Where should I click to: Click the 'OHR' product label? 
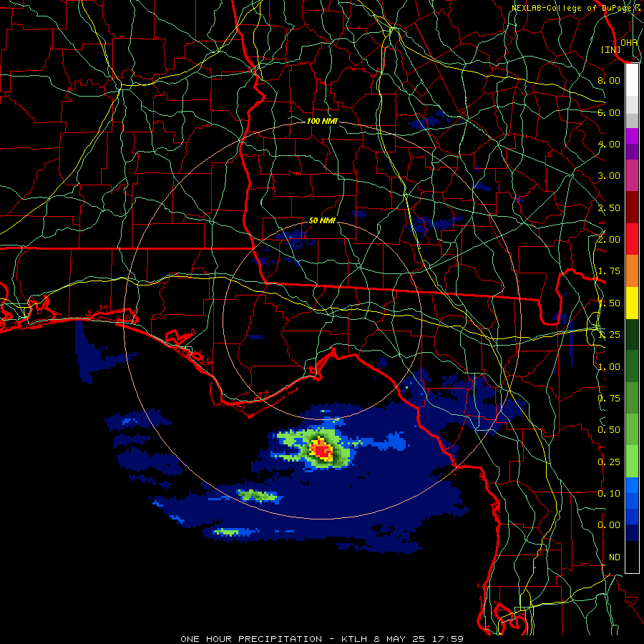click(x=629, y=42)
